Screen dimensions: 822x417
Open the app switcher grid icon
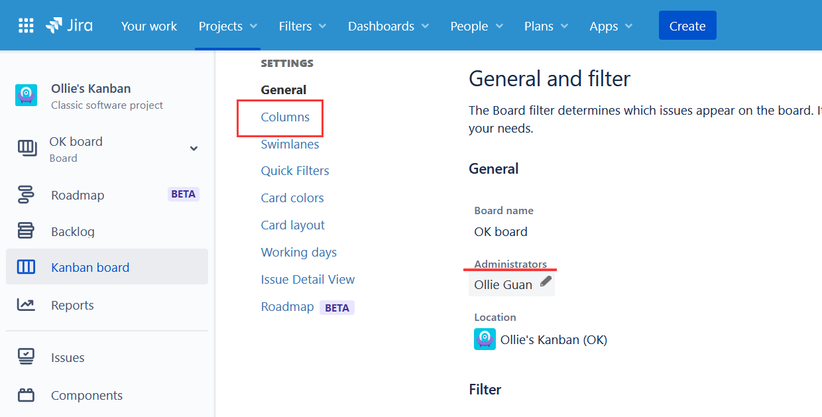(26, 26)
